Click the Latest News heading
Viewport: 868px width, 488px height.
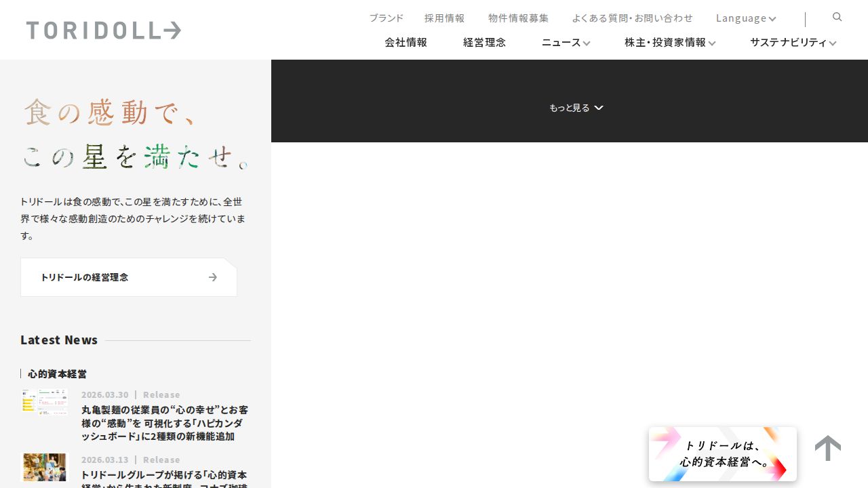[59, 340]
